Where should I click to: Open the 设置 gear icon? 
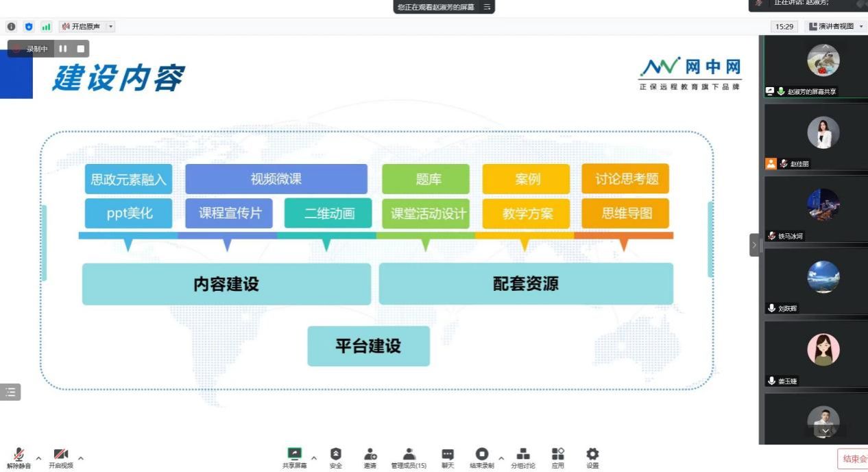(592, 454)
